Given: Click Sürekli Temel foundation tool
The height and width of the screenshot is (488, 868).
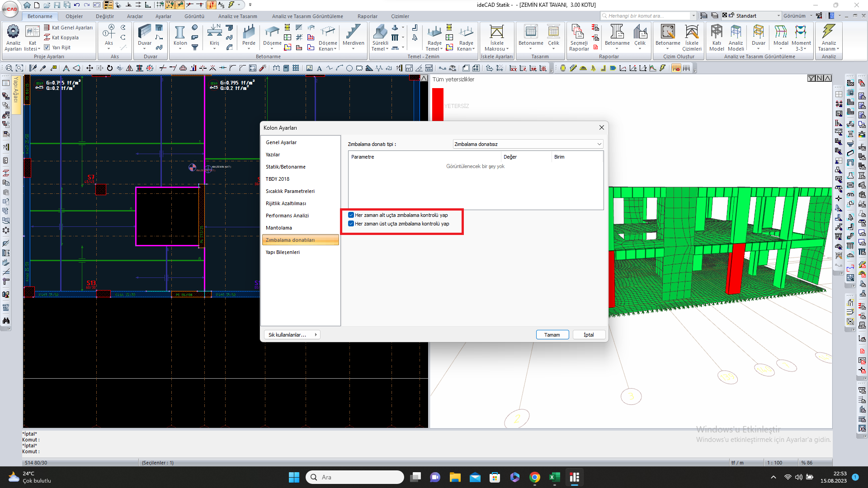Looking at the screenshot, I should coord(380,38).
